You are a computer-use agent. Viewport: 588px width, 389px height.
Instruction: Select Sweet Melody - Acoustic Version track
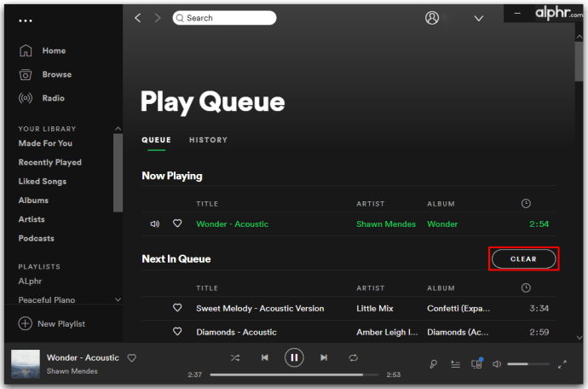[260, 309]
